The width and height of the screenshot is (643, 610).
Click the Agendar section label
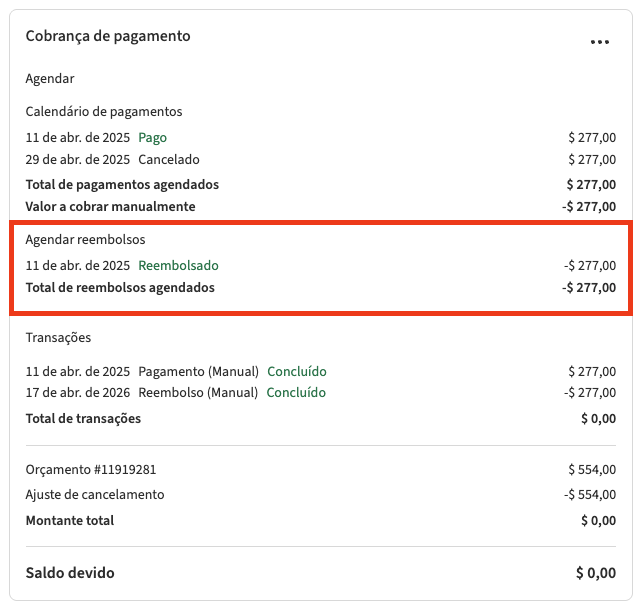click(50, 78)
